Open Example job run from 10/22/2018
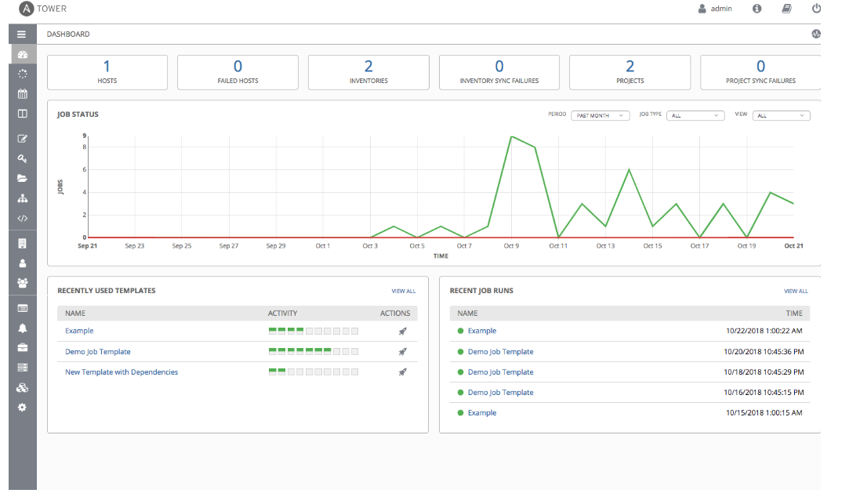The width and height of the screenshot is (860, 504). coord(482,331)
